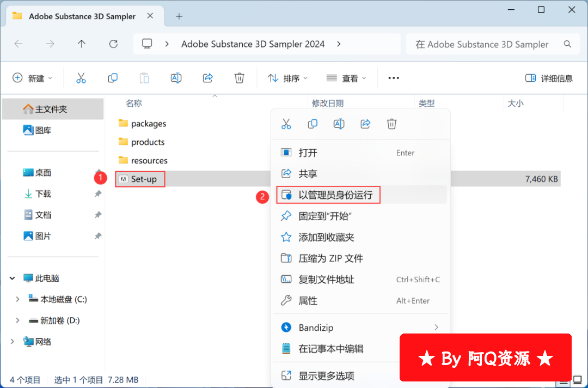Image resolution: width=588 pixels, height=388 pixels.
Task: Expand the 网络 tree node
Action: tap(13, 342)
